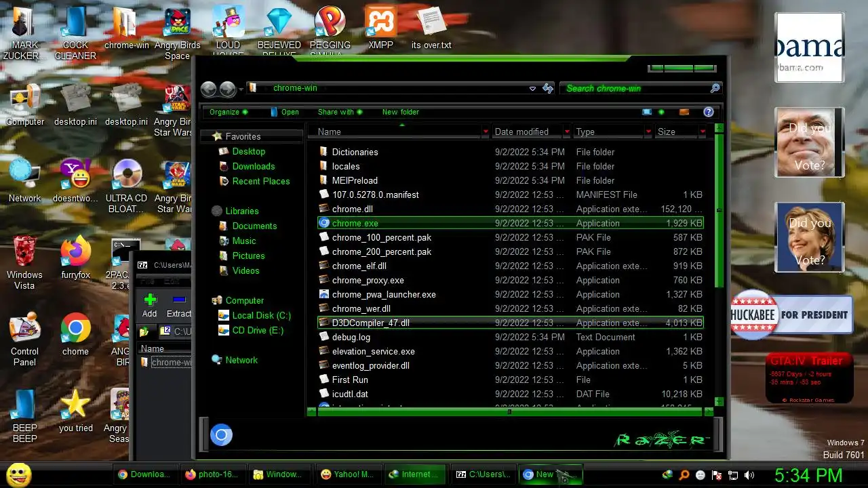868x488 pixels.
Task: Refresh the chrome-win folder view
Action: coord(548,88)
